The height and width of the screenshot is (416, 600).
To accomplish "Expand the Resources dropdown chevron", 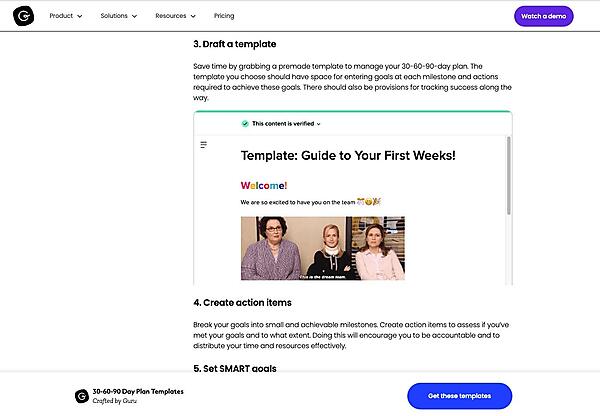I will pos(193,16).
